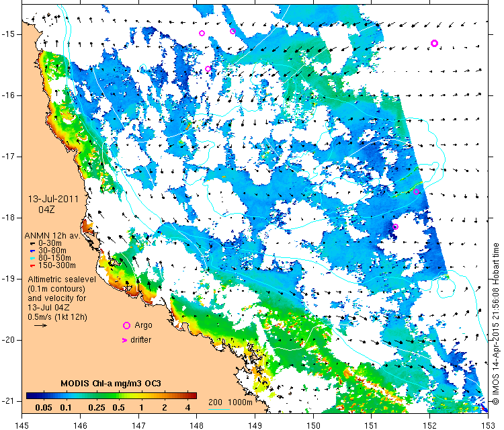Click the '0.05' color scale value
This screenshot has height=430, width=504.
44,408
